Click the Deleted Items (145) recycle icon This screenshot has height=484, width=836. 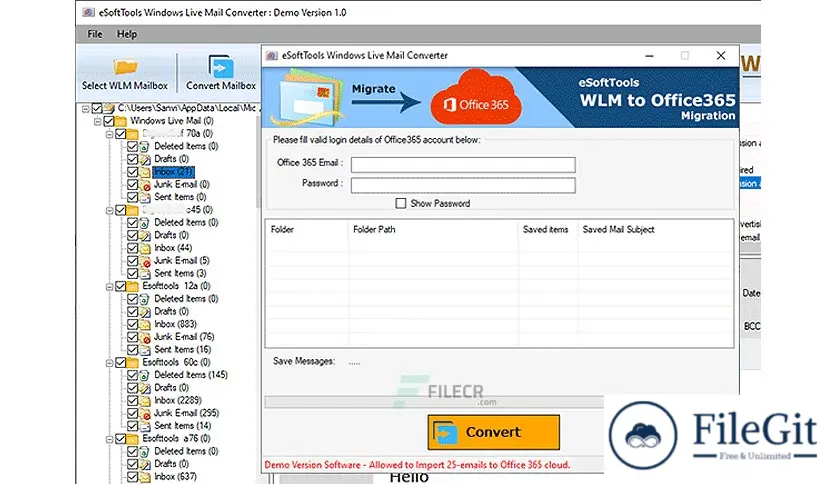[x=145, y=375]
